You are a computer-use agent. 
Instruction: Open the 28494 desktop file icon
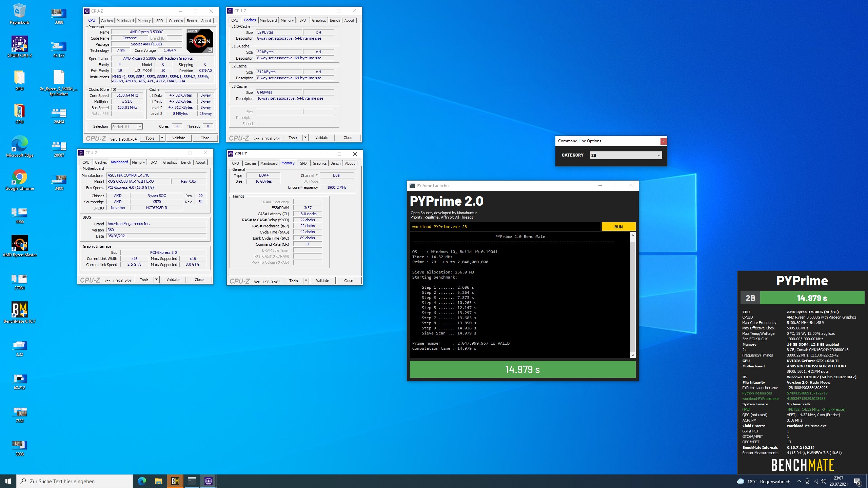pyautogui.click(x=59, y=116)
